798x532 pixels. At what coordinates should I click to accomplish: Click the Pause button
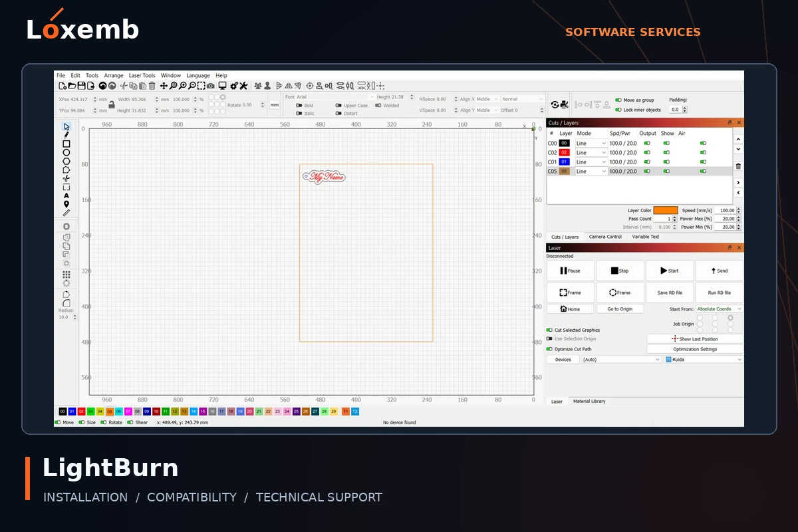[x=571, y=271]
